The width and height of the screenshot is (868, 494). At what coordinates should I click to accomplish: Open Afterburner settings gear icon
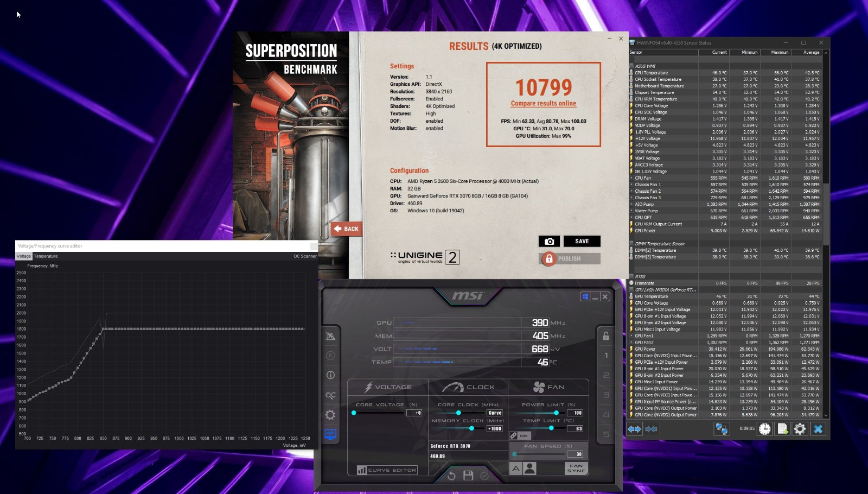coord(330,415)
